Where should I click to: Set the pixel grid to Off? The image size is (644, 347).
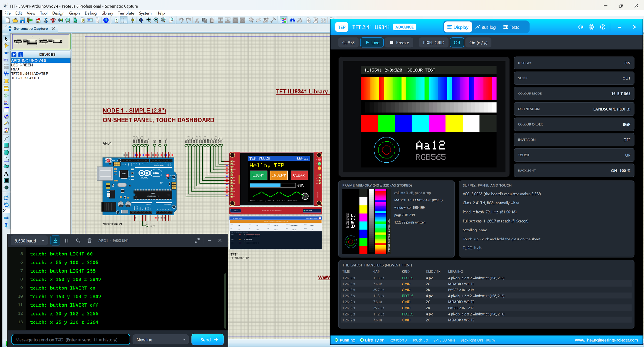coord(457,43)
